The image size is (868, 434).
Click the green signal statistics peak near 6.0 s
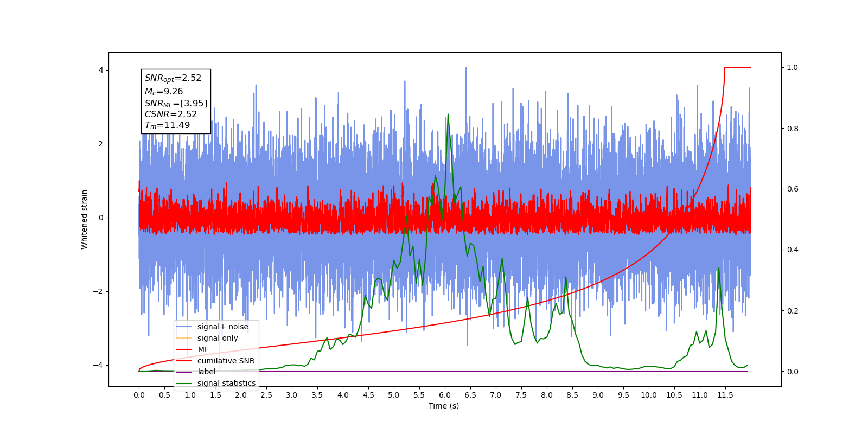point(448,115)
